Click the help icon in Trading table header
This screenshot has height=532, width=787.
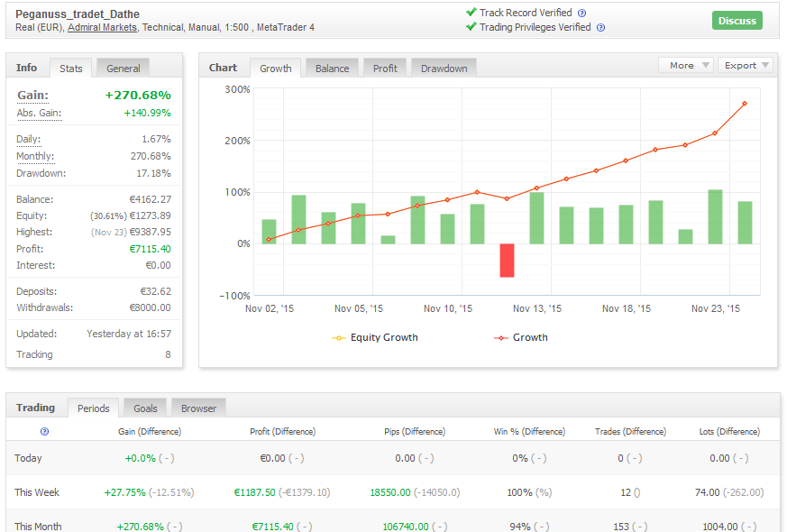pyautogui.click(x=45, y=432)
